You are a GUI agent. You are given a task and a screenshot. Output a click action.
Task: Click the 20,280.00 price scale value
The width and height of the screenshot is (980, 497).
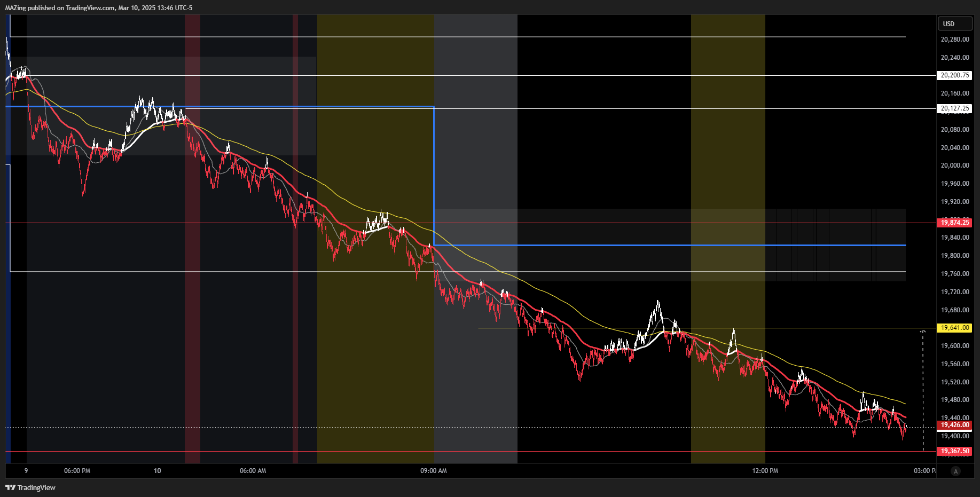click(x=955, y=40)
